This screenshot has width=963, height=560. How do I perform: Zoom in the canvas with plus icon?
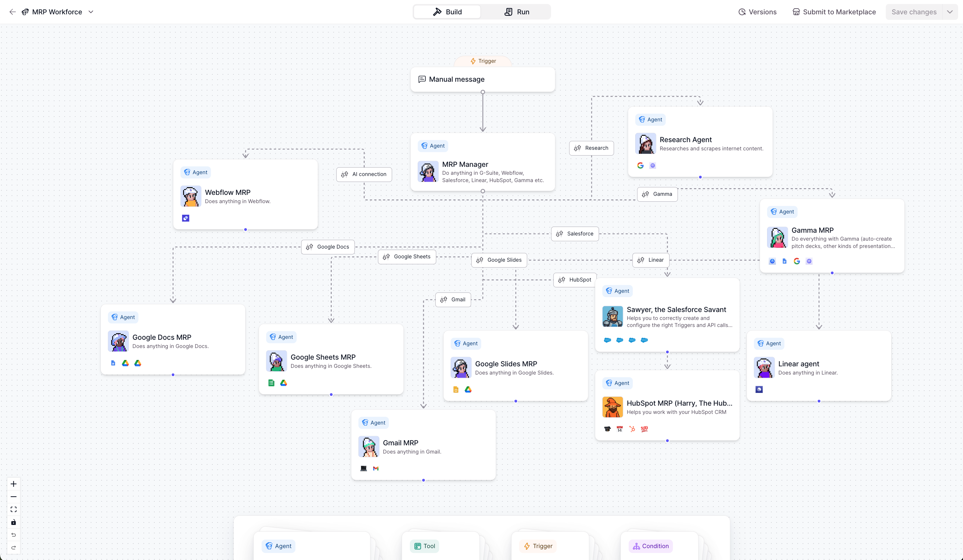[x=14, y=484]
